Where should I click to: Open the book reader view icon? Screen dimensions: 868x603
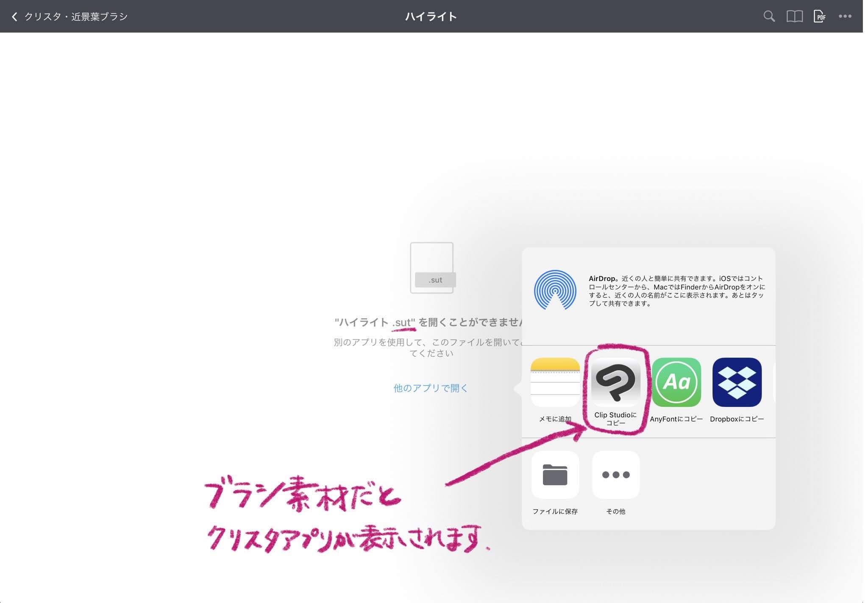pyautogui.click(x=794, y=17)
